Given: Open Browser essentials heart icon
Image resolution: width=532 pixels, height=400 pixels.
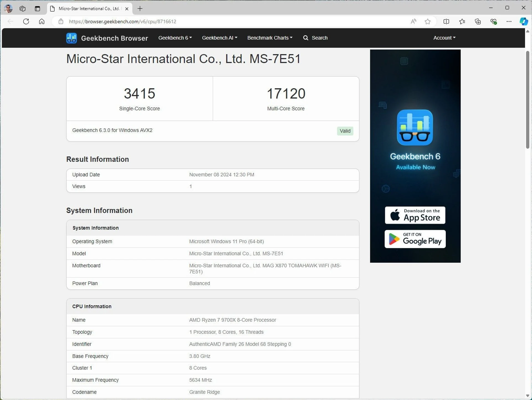Looking at the screenshot, I should [493, 21].
